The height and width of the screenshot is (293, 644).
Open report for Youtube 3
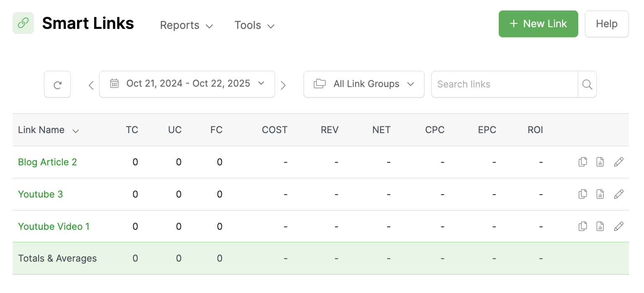(x=600, y=194)
